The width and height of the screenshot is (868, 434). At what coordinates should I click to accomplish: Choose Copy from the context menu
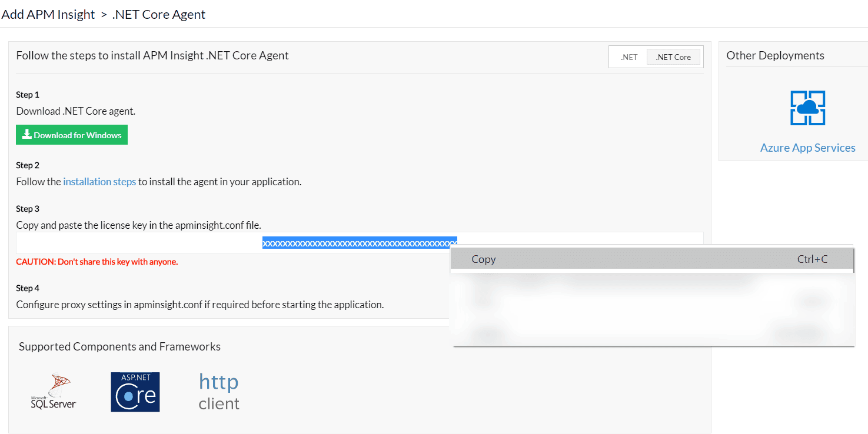[483, 259]
